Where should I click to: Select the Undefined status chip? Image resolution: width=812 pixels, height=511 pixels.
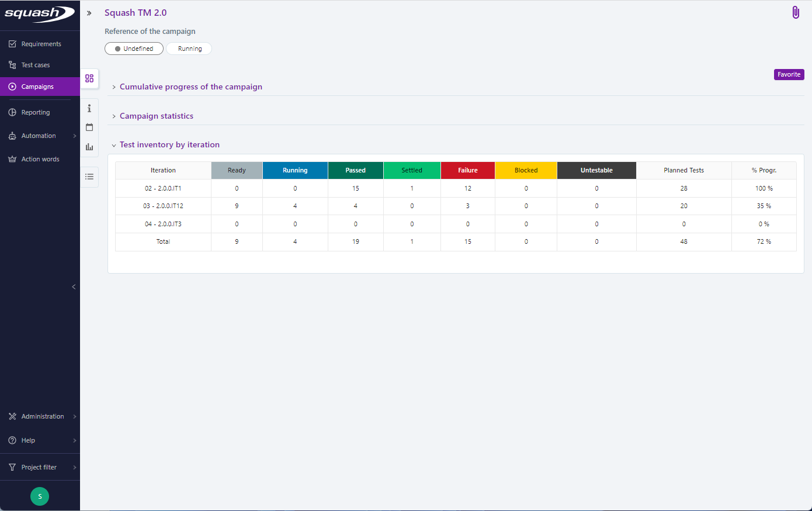click(134, 49)
